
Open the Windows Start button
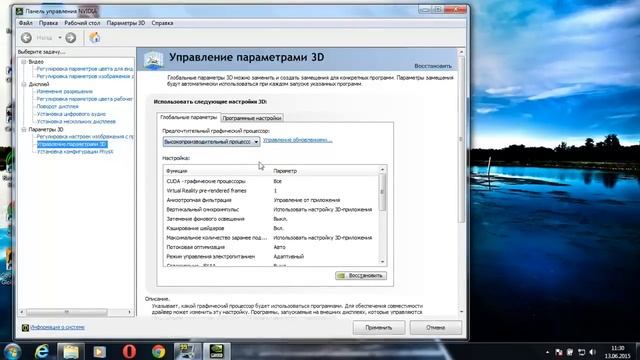pyautogui.click(x=12, y=351)
